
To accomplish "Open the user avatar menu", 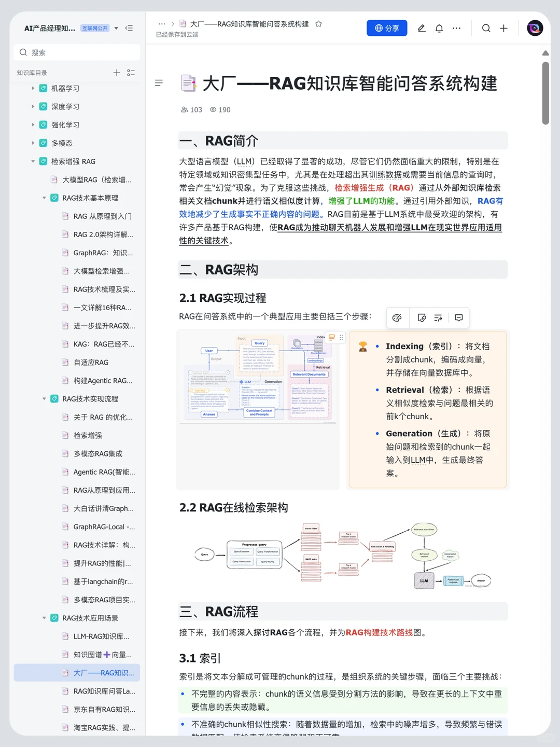I will (535, 28).
